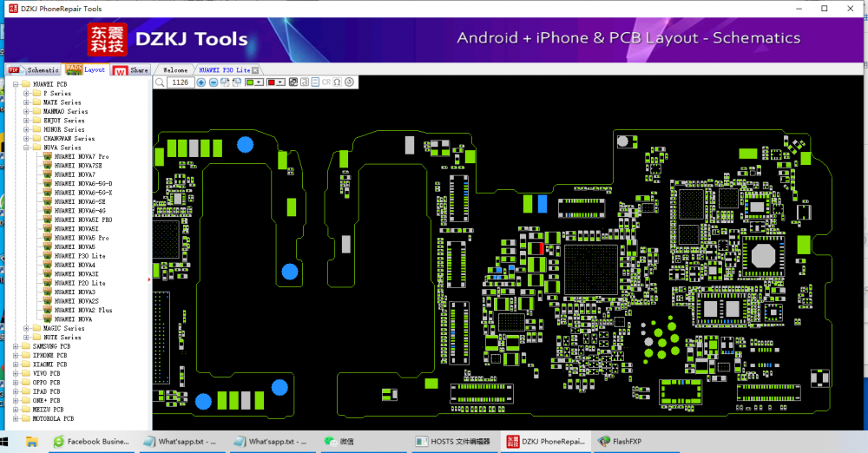The height and width of the screenshot is (453, 868).
Task: Click the magnifier search icon in toolbar
Action: tap(160, 82)
